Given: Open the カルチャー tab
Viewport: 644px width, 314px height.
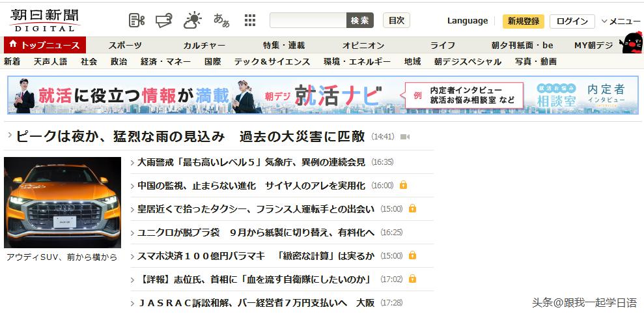Looking at the screenshot, I should (x=204, y=45).
